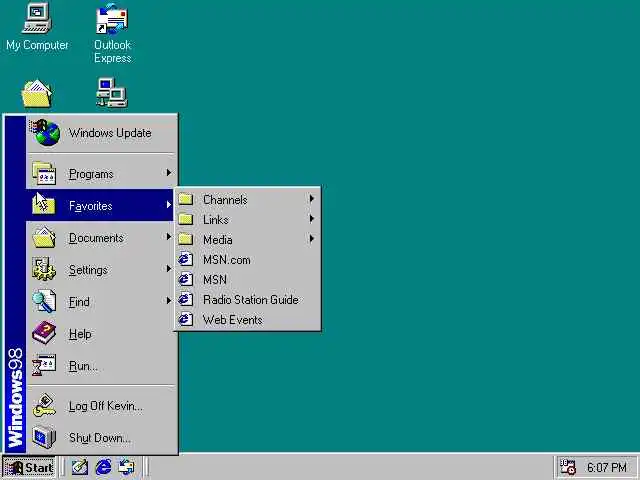Click the Links folder icon
The width and height of the screenshot is (640, 480).
(x=186, y=219)
